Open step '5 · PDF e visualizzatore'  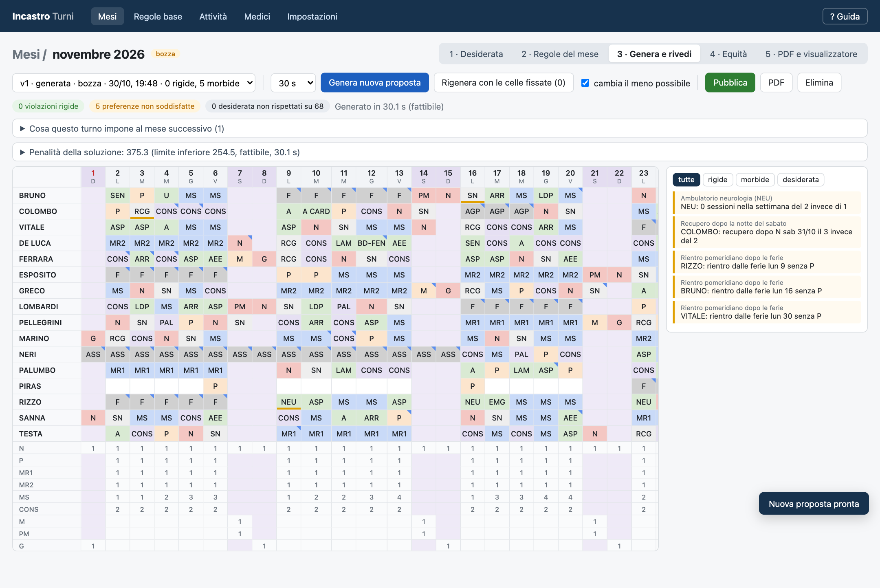click(x=811, y=54)
